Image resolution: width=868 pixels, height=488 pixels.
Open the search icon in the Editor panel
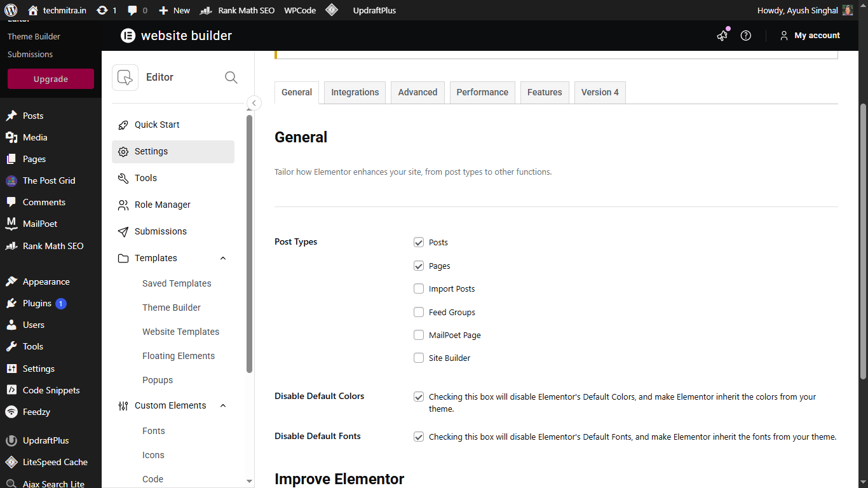point(231,77)
